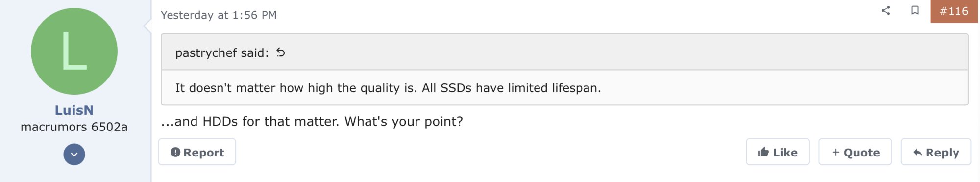Click the quoted text about SSD lifespan
980x182 pixels.
[388, 88]
